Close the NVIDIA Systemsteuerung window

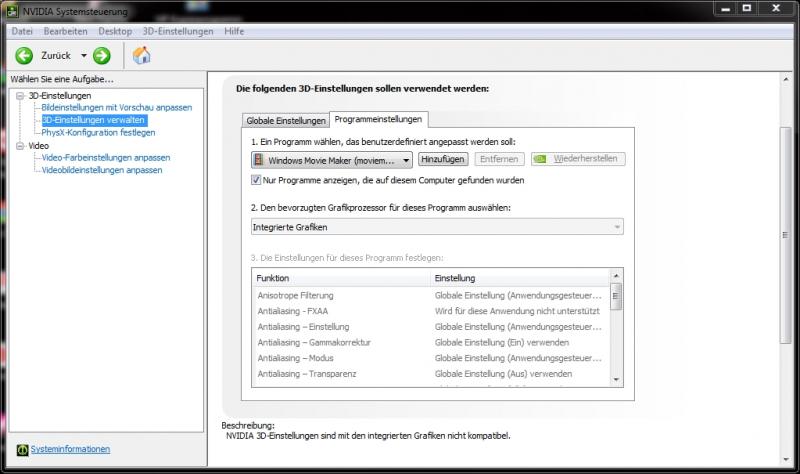point(777,9)
